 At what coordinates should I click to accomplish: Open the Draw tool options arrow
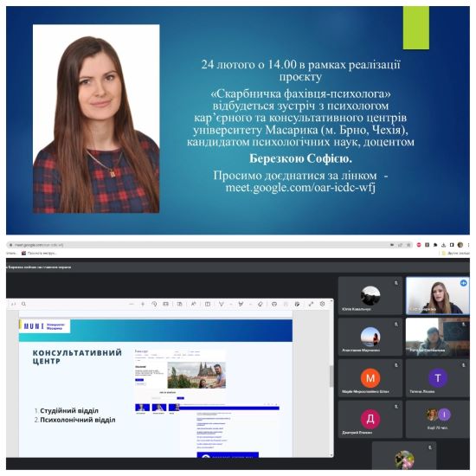(x=231, y=304)
